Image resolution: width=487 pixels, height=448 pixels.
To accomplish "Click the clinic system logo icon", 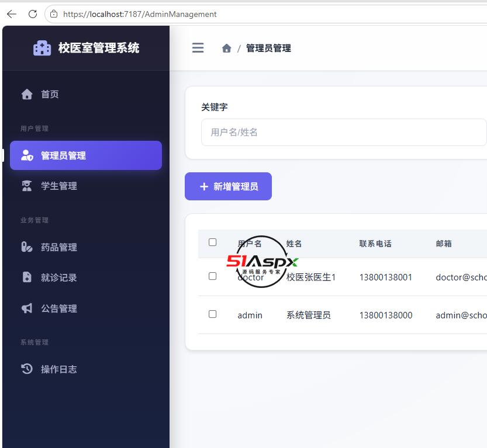I will click(x=42, y=48).
